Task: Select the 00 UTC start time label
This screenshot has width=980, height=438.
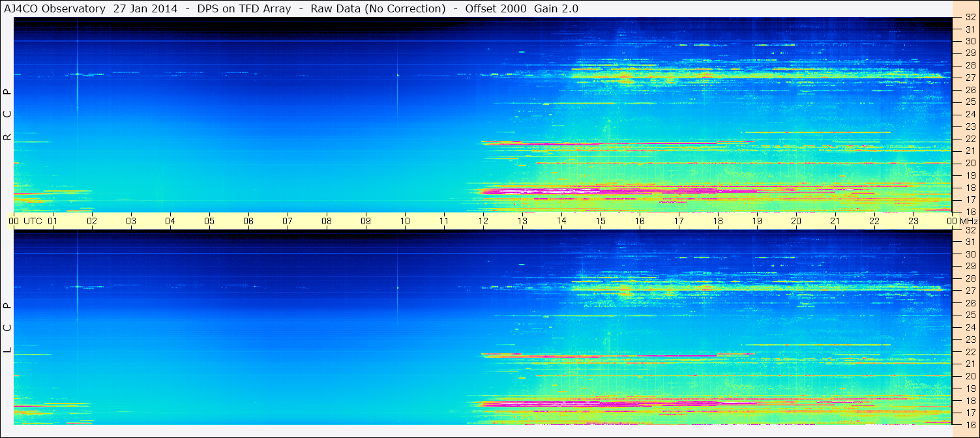Action: [25, 221]
